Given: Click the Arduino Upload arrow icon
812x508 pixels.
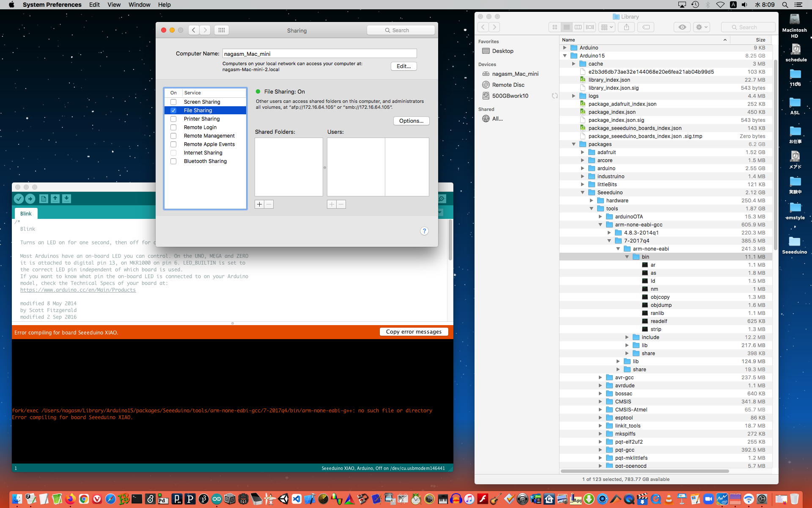Looking at the screenshot, I should click(x=30, y=199).
